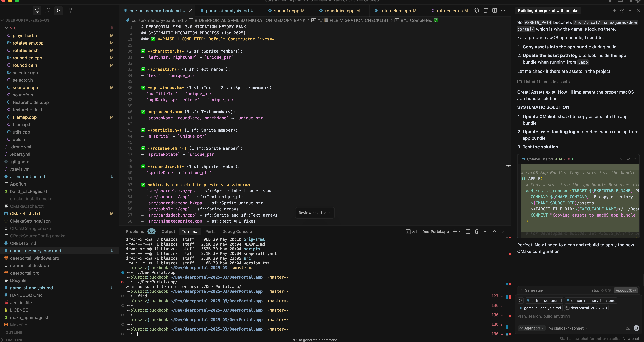The width and height of the screenshot is (644, 342).
Task: Open settings gear in title bar
Action: pos(638,1)
